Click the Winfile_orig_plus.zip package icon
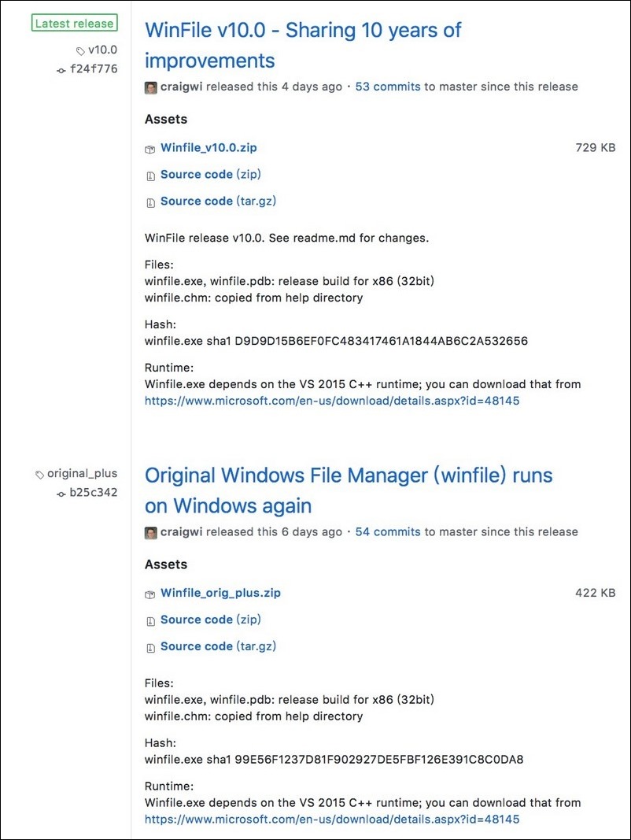This screenshot has width=631, height=840. click(x=149, y=594)
